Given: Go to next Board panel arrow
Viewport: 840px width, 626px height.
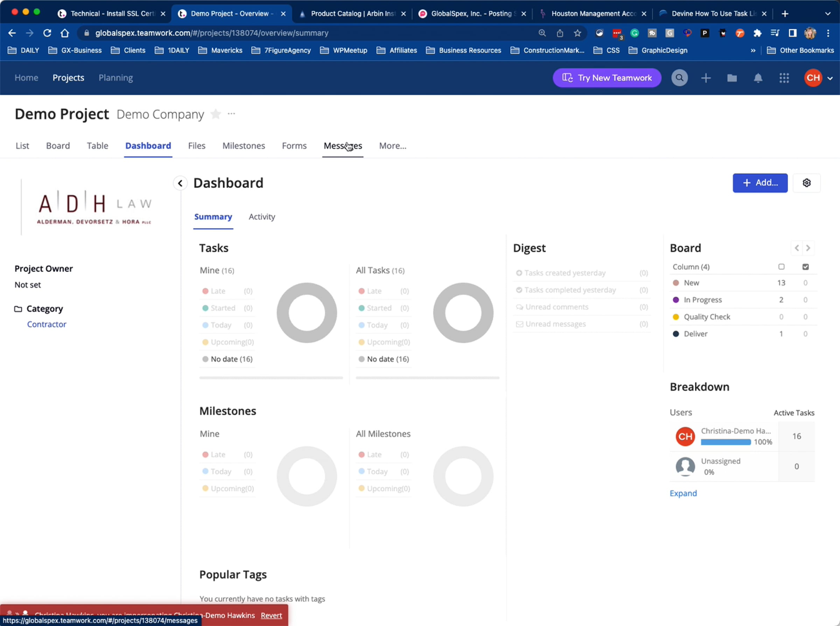Looking at the screenshot, I should [808, 248].
